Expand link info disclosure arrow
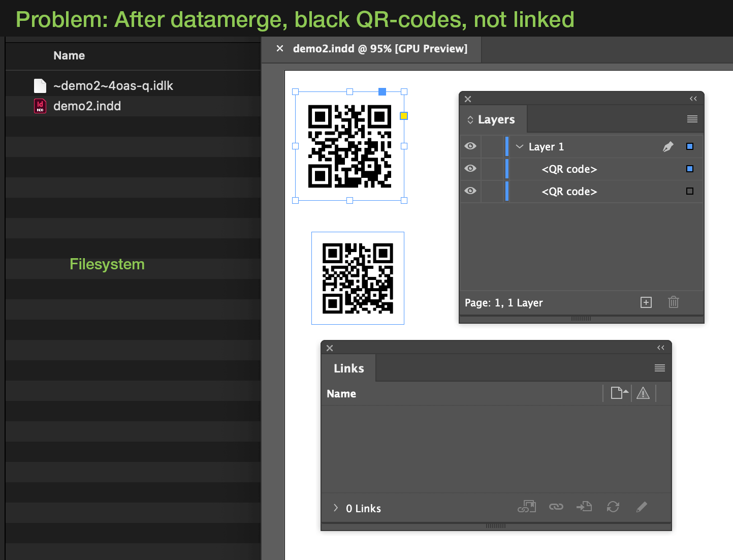Image resolution: width=733 pixels, height=560 pixels. click(335, 508)
